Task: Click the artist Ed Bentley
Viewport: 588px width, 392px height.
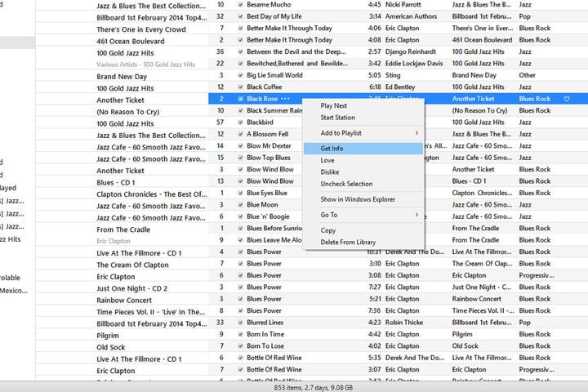Action: (x=400, y=87)
